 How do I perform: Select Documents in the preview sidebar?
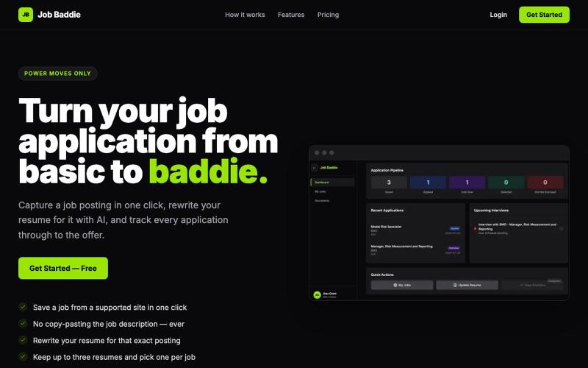(x=322, y=200)
